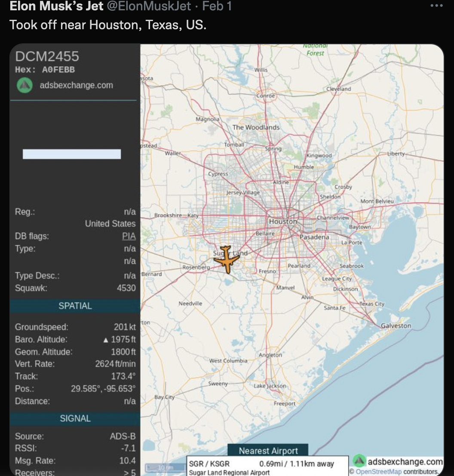454x476 pixels.
Task: Click the white redacted bar in panel
Action: tap(72, 154)
